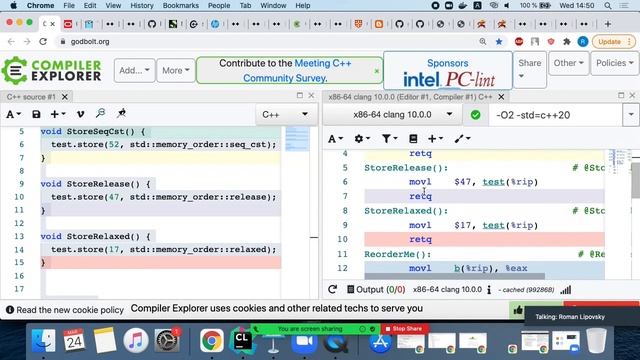
Task: Read the new cookie policy
Action: click(65, 310)
